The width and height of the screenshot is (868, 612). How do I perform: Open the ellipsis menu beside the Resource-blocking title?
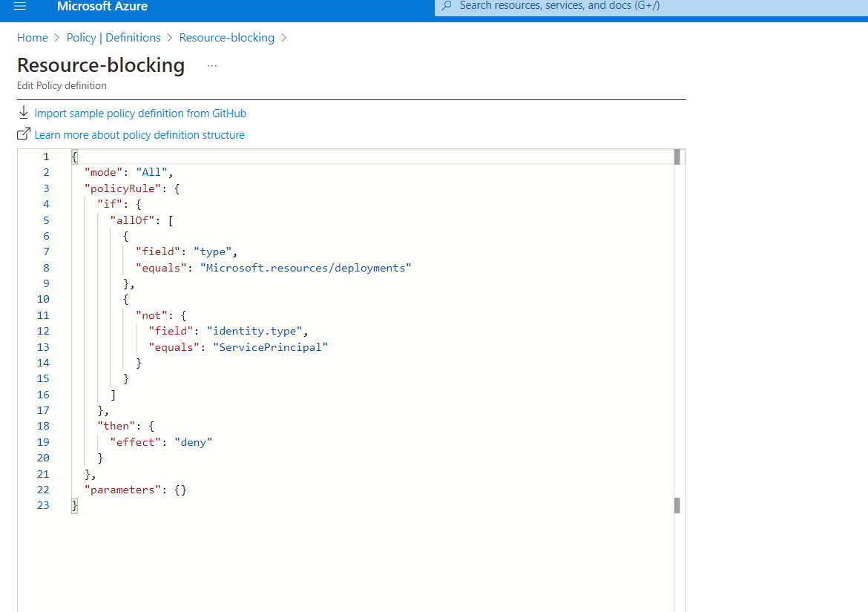tap(212, 66)
